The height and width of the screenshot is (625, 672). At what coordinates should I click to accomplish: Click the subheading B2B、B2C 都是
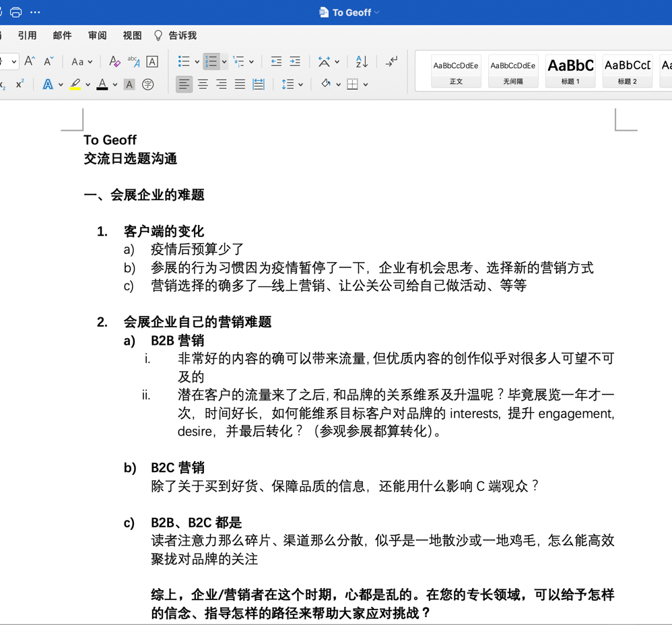point(197,523)
